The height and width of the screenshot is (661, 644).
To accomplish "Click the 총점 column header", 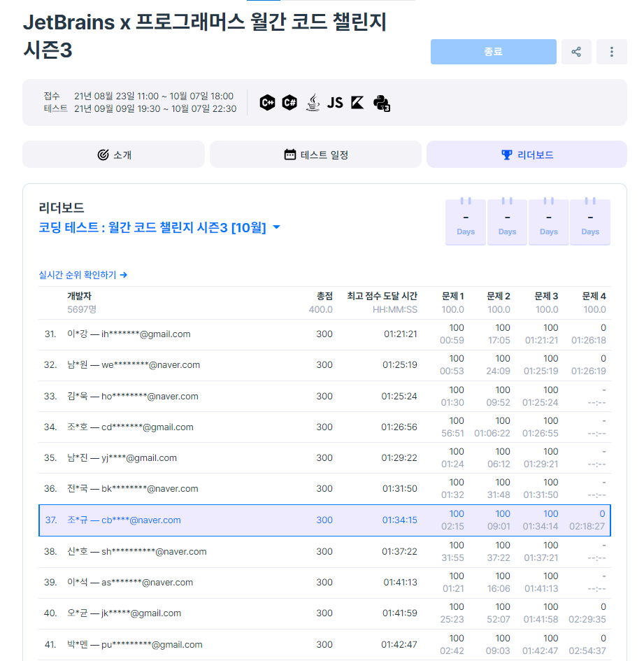I will tap(324, 296).
